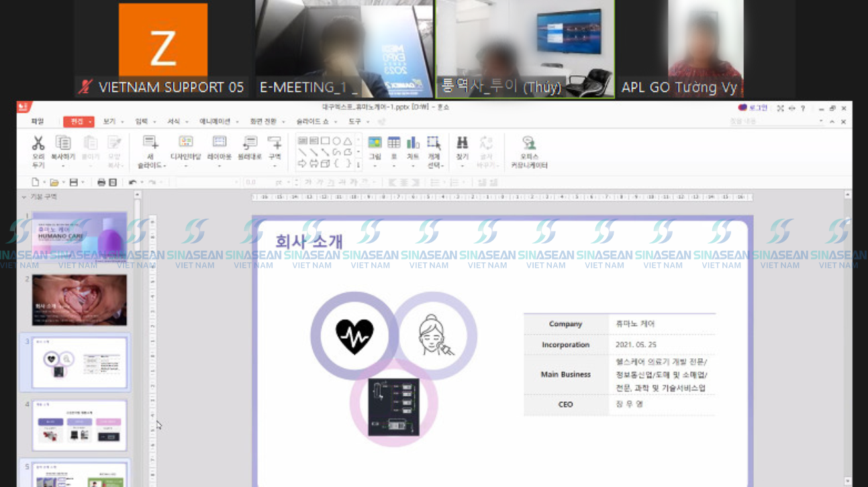Collapse the 기본 구역 section in slide panel
868x487 pixels.
tap(24, 197)
